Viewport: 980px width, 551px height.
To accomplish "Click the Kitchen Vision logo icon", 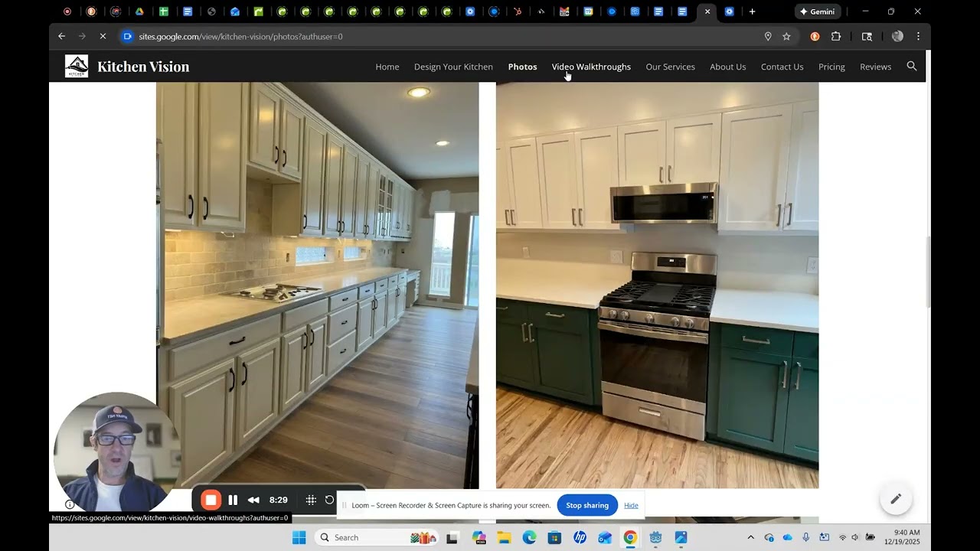I will coord(77,67).
